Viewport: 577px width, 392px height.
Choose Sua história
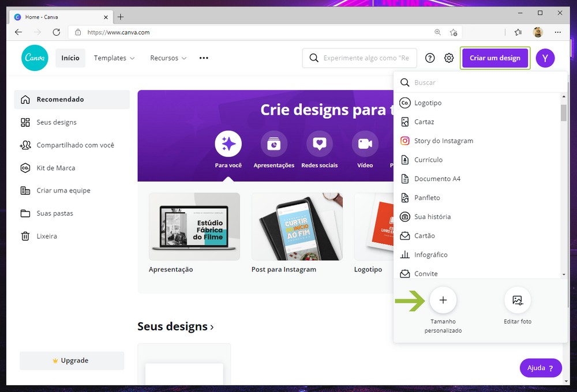click(x=477, y=217)
